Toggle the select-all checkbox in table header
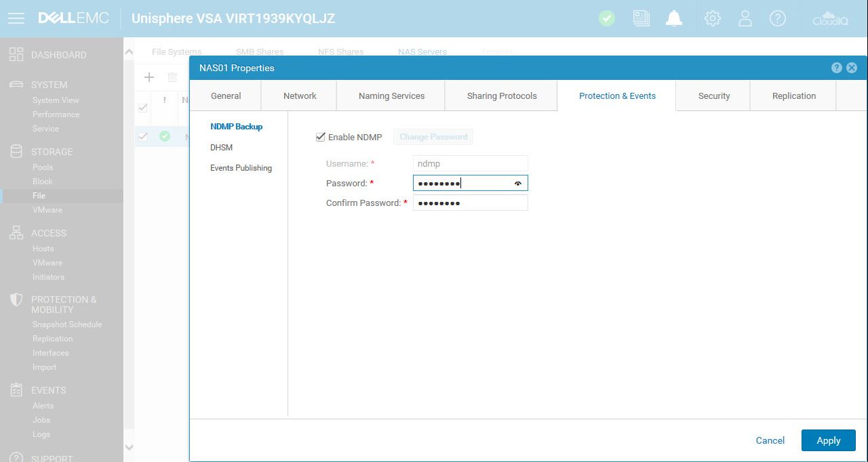 point(142,108)
